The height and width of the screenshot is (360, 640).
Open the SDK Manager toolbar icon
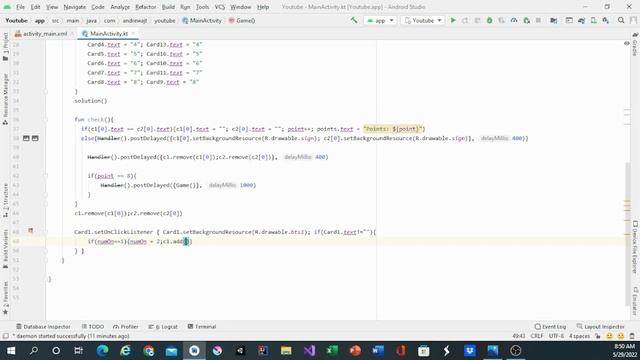(x=606, y=20)
